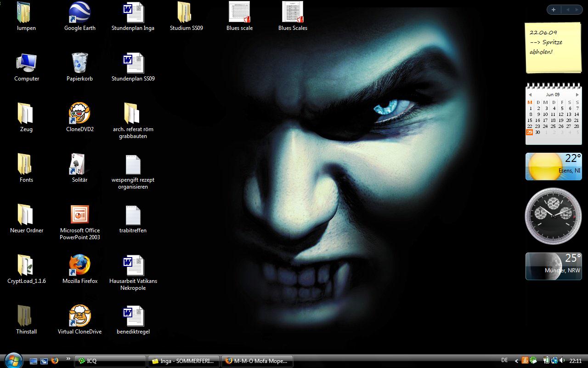Go to next month in calendar gadget
The width and height of the screenshot is (588, 368).
click(x=577, y=95)
